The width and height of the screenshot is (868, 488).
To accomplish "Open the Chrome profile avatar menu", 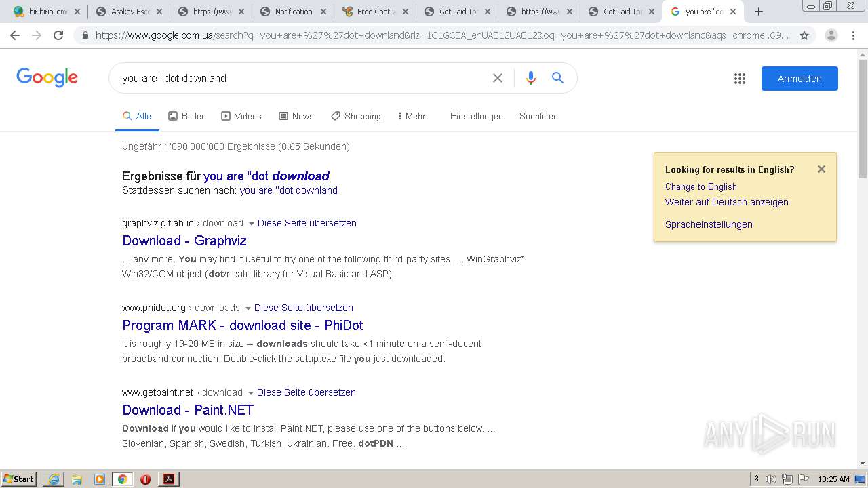I will 831,35.
